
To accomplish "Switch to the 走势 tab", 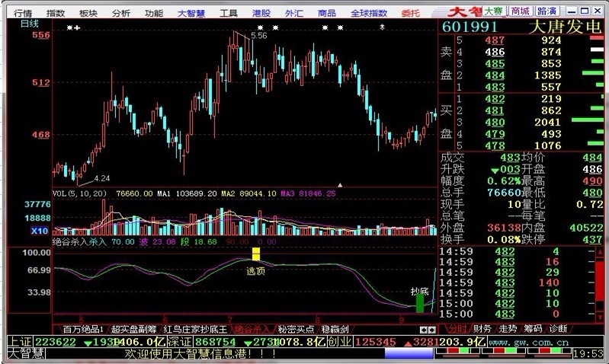I will pyautogui.click(x=508, y=329).
